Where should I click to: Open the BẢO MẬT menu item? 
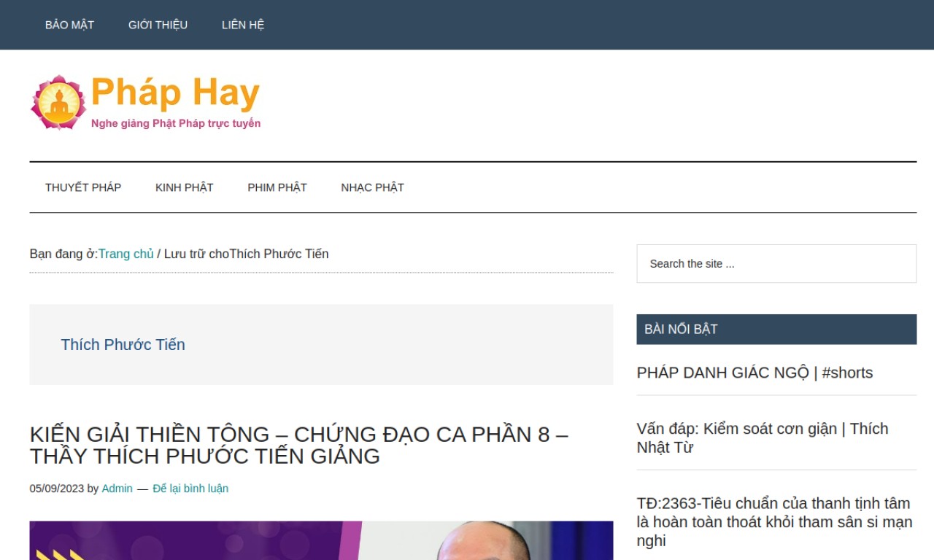click(x=69, y=25)
